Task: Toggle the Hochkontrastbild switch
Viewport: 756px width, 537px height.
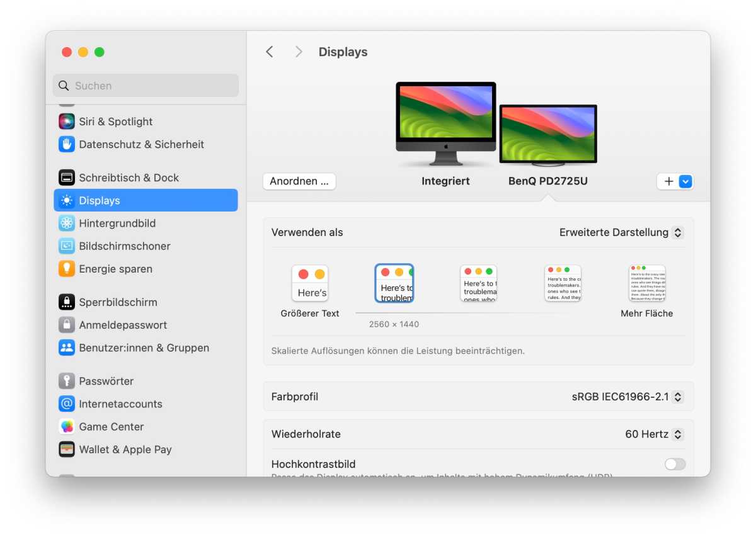Action: tap(675, 464)
